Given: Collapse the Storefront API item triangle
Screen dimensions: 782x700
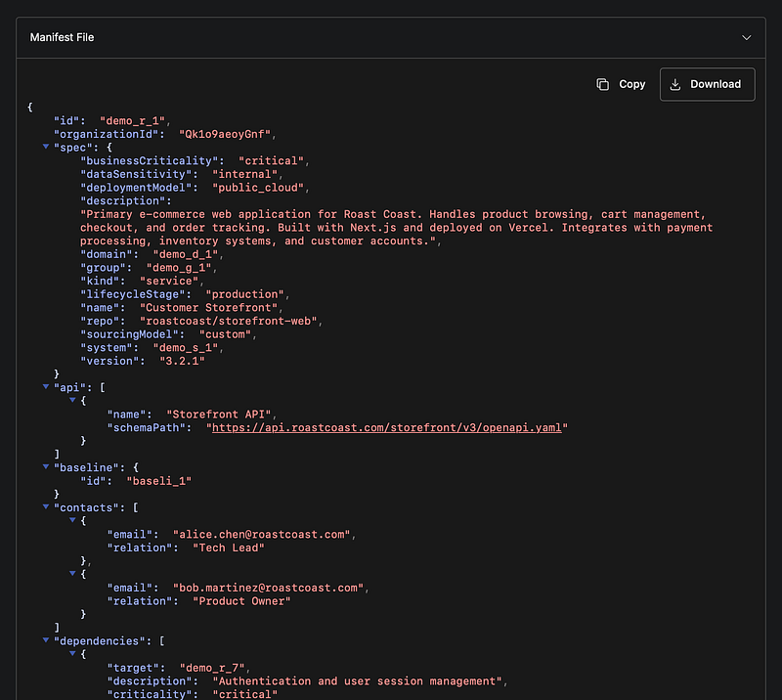Looking at the screenshot, I should [x=72, y=400].
